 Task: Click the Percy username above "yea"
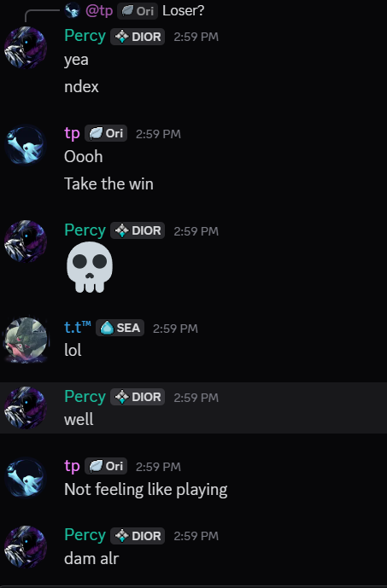click(85, 36)
